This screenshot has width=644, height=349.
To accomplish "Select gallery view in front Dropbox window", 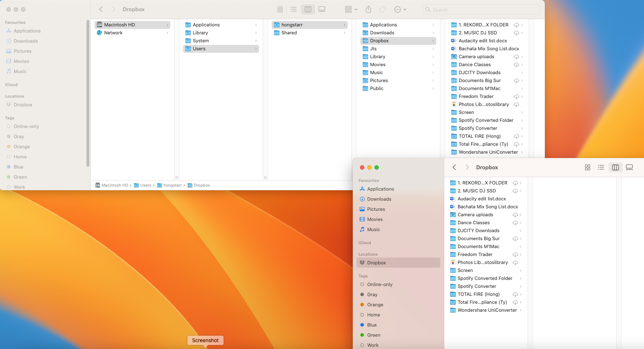I will point(629,167).
